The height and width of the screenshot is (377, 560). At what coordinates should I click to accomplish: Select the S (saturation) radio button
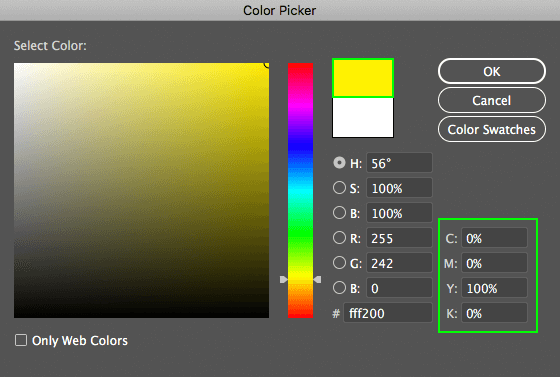(x=339, y=188)
